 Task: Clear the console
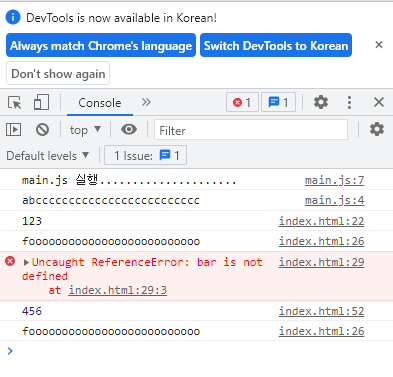coord(42,129)
